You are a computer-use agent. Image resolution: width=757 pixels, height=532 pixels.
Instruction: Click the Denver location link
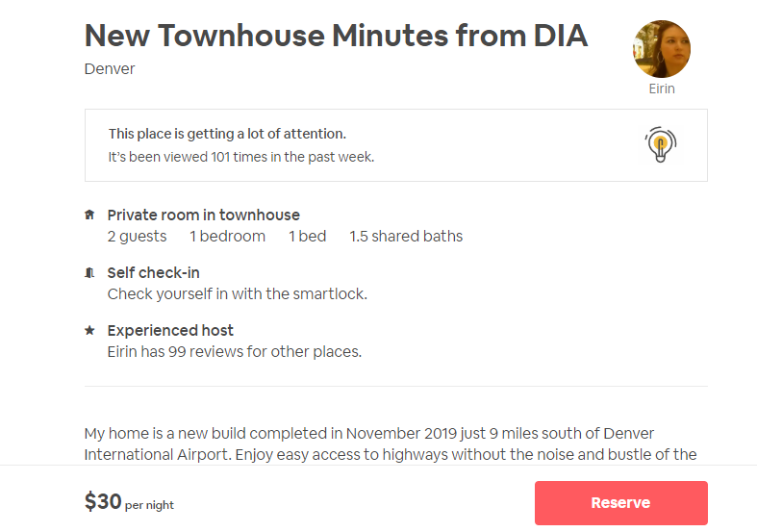[x=110, y=69]
